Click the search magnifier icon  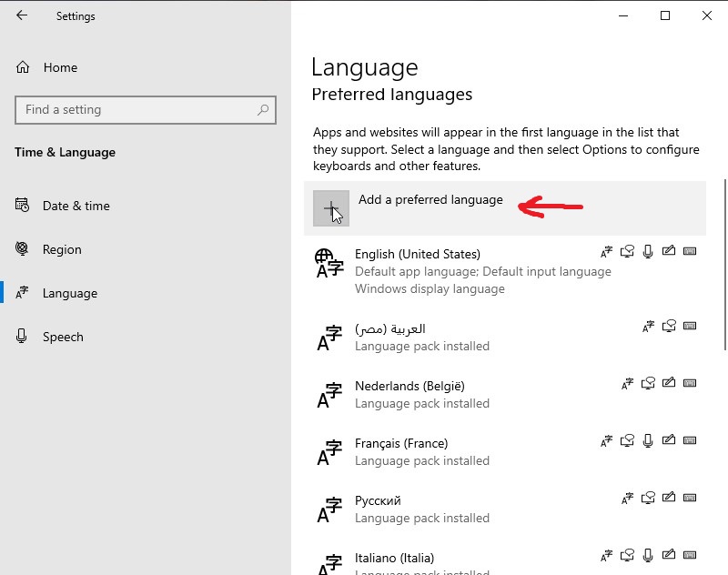point(263,110)
